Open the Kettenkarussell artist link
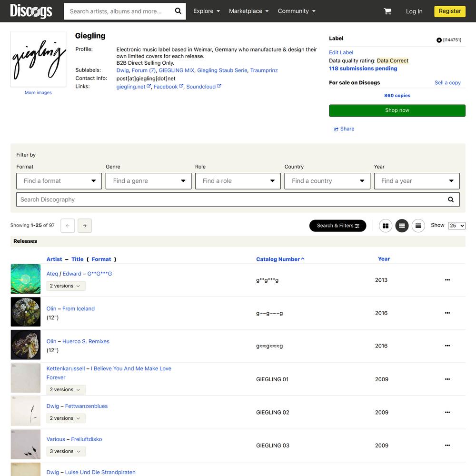The width and height of the screenshot is (476, 476). point(66,368)
